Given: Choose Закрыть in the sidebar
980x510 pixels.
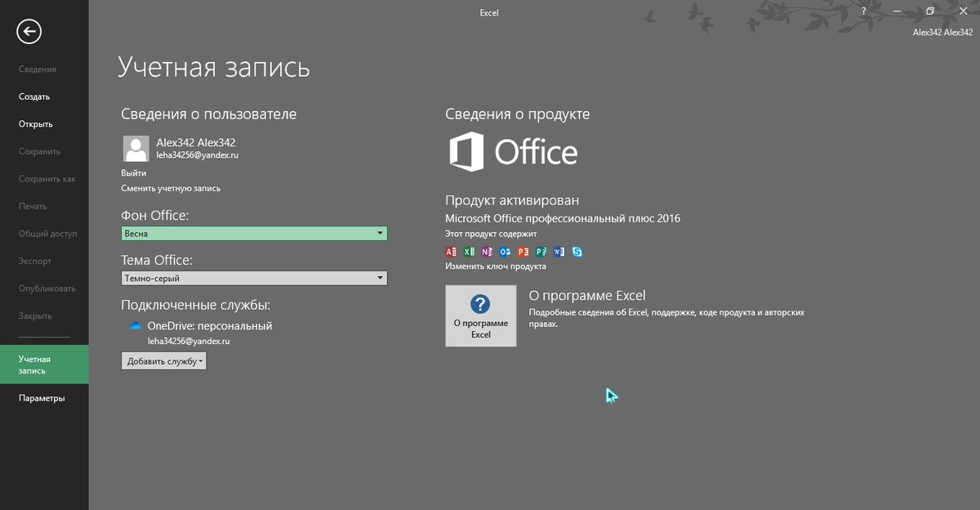Looking at the screenshot, I should click(35, 315).
